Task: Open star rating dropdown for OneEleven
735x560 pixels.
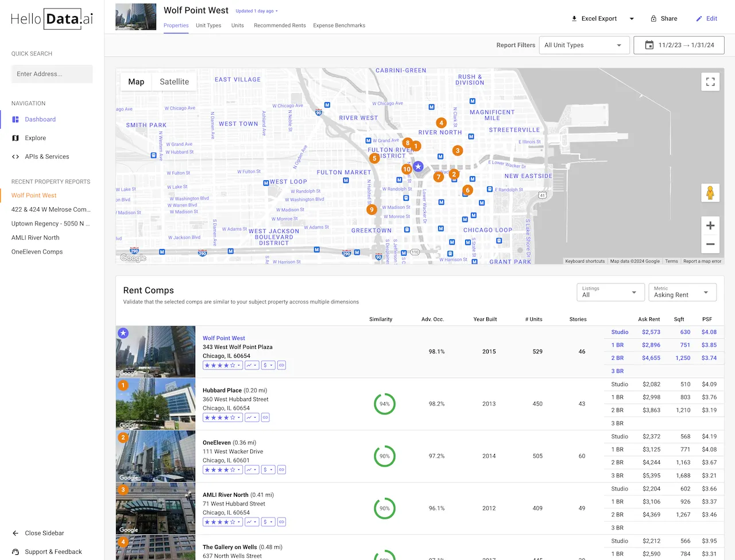Action: coord(223,469)
